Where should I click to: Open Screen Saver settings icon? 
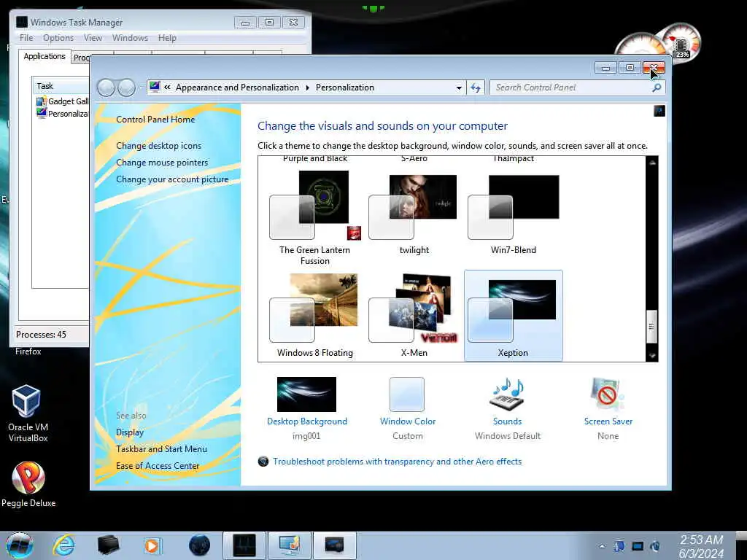(608, 394)
